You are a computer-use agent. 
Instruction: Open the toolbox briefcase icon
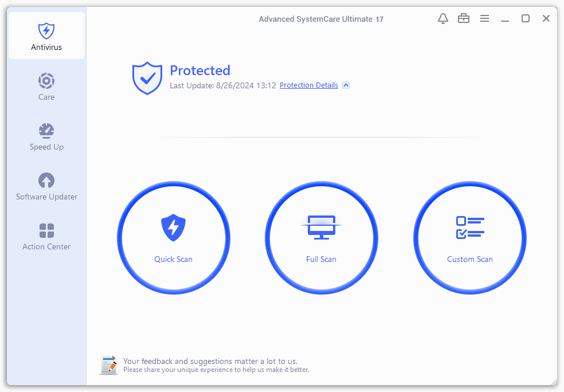pos(464,18)
